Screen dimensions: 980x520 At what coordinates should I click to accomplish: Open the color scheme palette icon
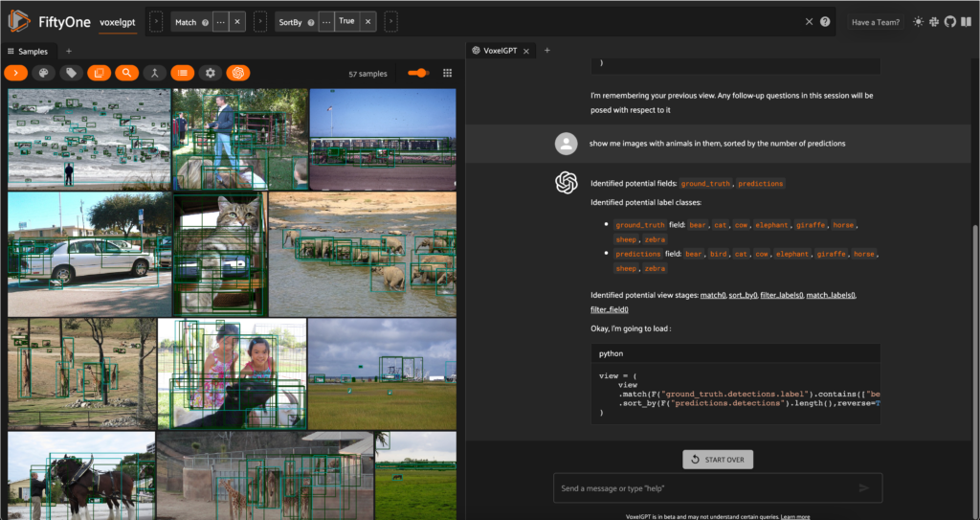point(43,73)
